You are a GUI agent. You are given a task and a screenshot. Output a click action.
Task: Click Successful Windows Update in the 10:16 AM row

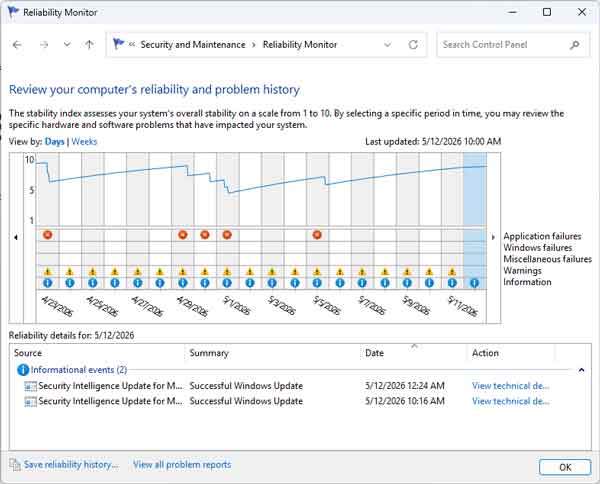click(x=246, y=401)
